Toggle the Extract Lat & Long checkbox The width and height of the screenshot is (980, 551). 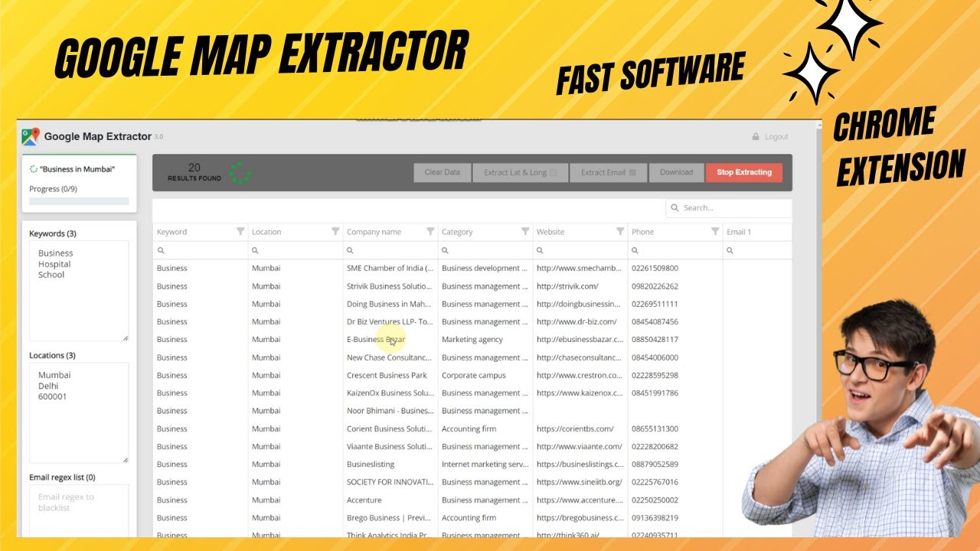pos(554,173)
